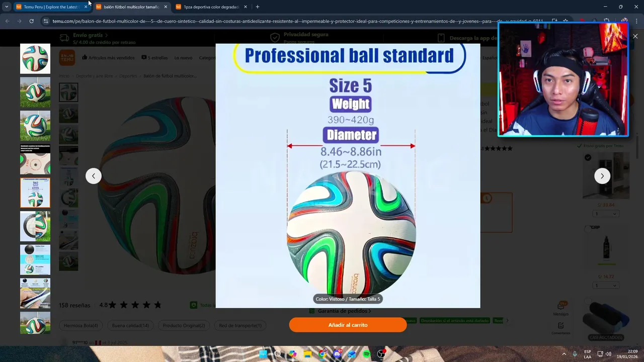Open the Windows Start menu
Image resolution: width=644 pixels, height=362 pixels.
[x=263, y=354]
